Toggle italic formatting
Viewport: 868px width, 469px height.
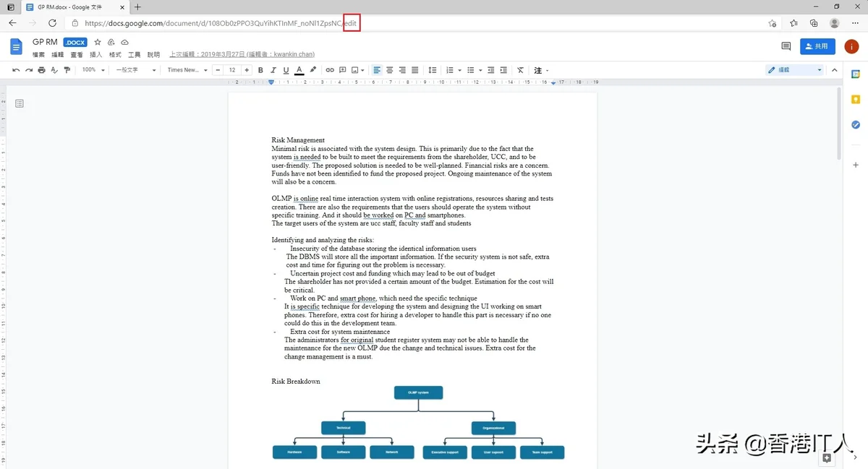273,70
